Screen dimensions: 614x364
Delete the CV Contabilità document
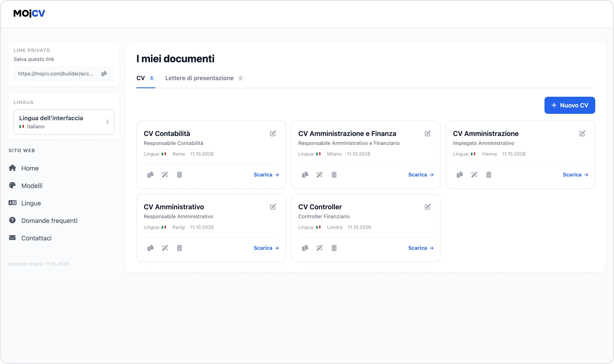tap(180, 175)
